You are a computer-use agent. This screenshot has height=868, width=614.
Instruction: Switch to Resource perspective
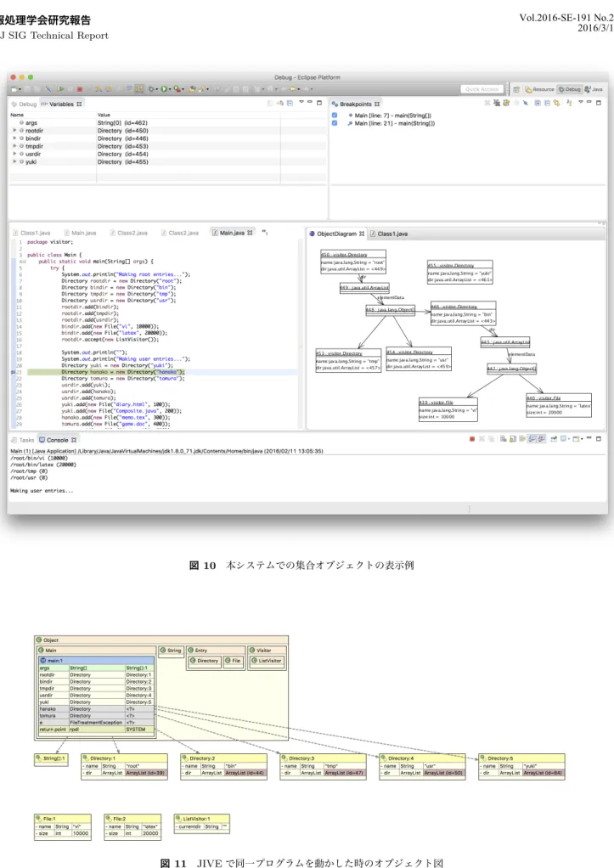[540, 89]
